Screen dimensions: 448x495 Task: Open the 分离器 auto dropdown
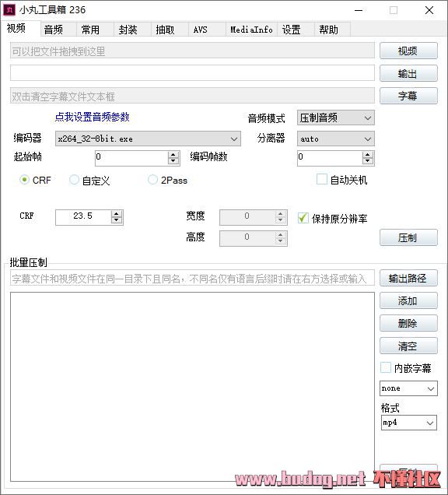pyautogui.click(x=336, y=139)
